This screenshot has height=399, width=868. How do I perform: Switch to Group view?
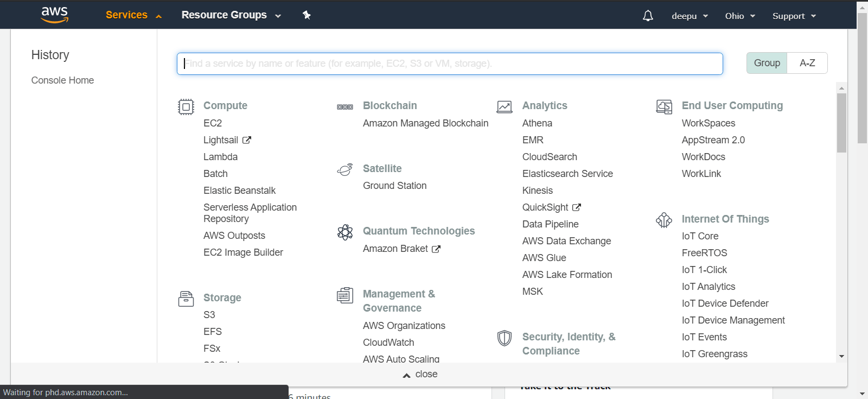point(767,63)
